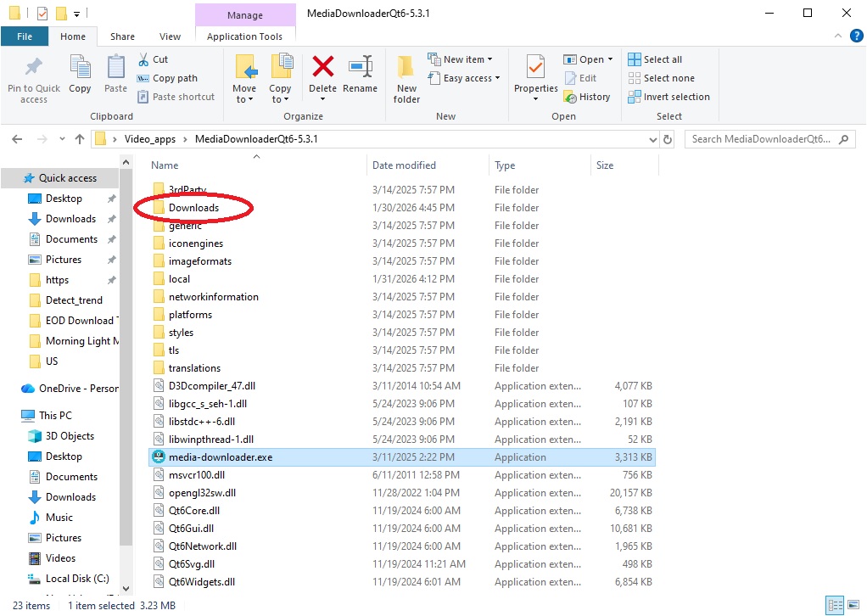This screenshot has height=616, width=867.
Task: Open address bar history dropdown chevron
Action: coord(653,140)
